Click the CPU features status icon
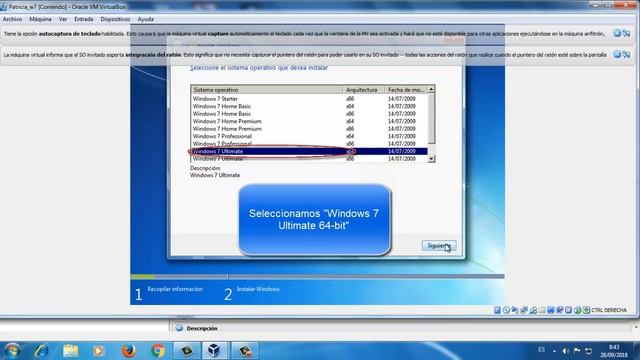Screen dimensions: 640x360 (x=568, y=310)
